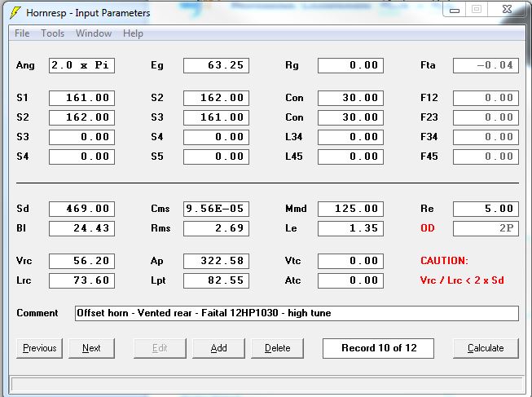Select the L34 input field
The image size is (532, 397).
[350, 137]
